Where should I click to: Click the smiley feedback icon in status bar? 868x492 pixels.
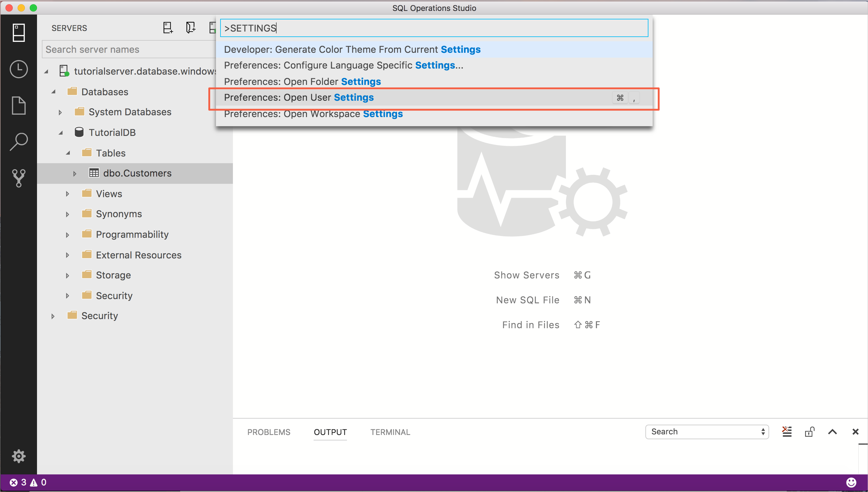tap(851, 482)
